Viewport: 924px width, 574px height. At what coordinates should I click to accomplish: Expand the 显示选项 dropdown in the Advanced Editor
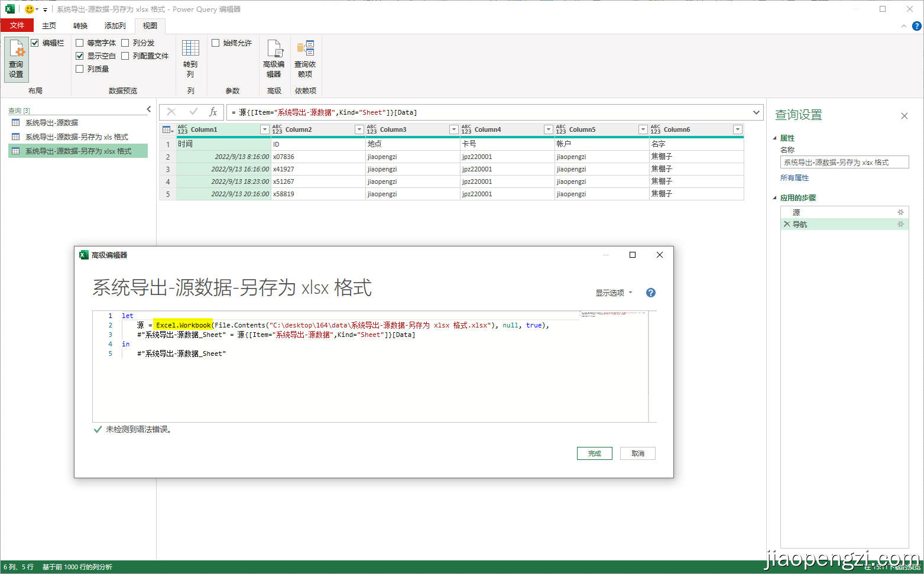point(613,292)
